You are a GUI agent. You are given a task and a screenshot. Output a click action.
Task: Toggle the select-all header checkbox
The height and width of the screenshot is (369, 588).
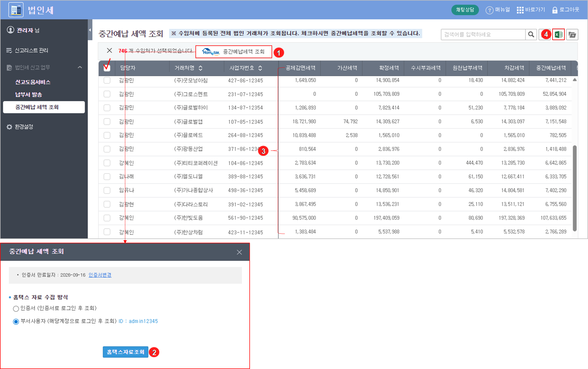click(107, 68)
